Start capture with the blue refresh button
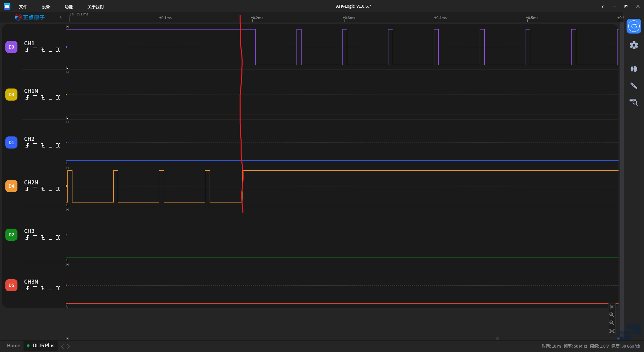Screen dimensions: 644x352 tap(634, 26)
